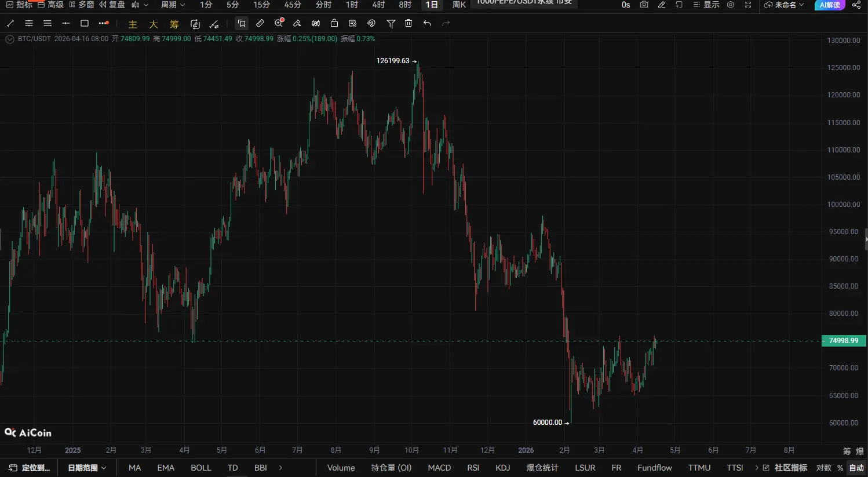Viewport: 868px width, 477px height.
Task: Click the yellow 大 indicator button
Action: [x=154, y=24]
